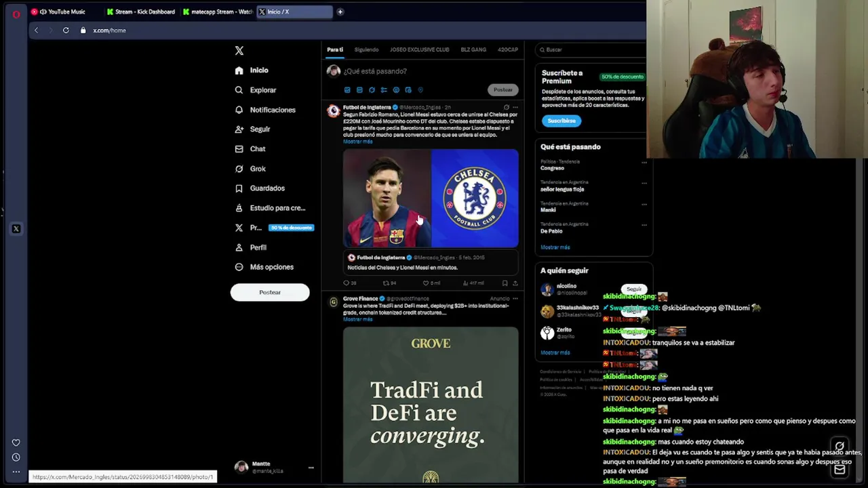The height and width of the screenshot is (488, 868).
Task: Open options for Manki trend
Action: point(644,204)
